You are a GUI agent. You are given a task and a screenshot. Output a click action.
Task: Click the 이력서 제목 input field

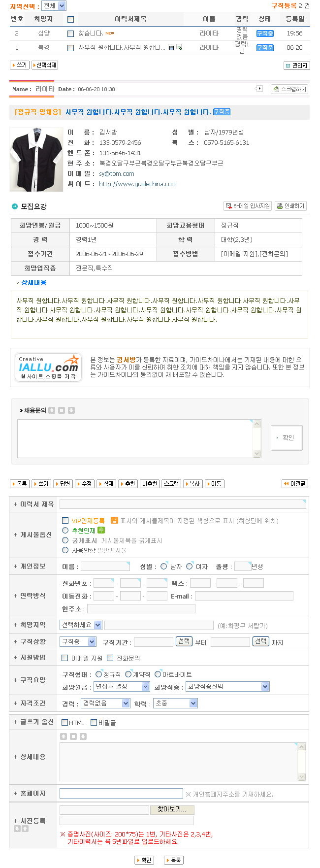[x=183, y=504]
